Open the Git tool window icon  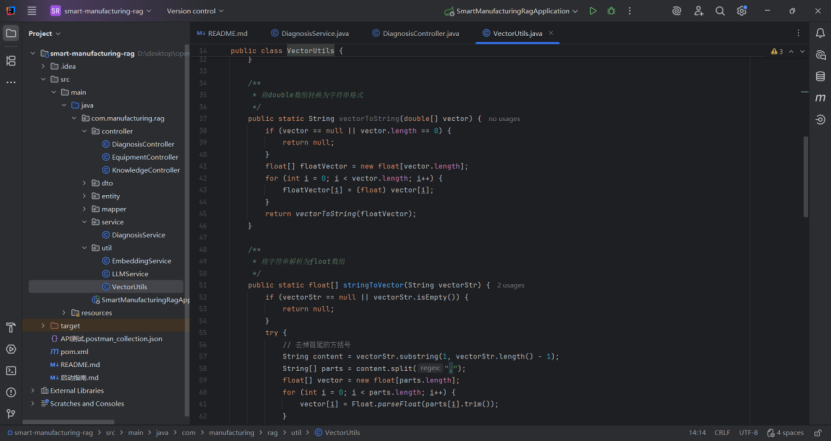[11, 413]
